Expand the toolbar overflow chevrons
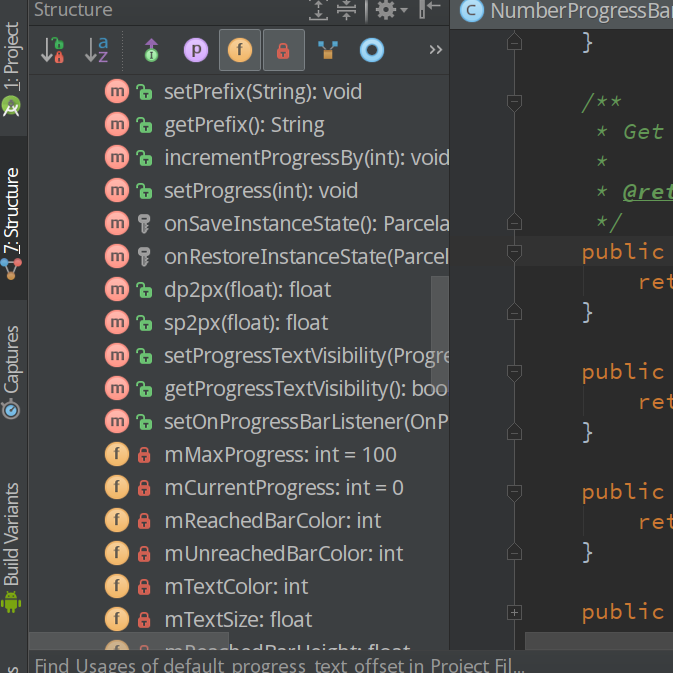This screenshot has height=673, width=673. pyautogui.click(x=435, y=50)
